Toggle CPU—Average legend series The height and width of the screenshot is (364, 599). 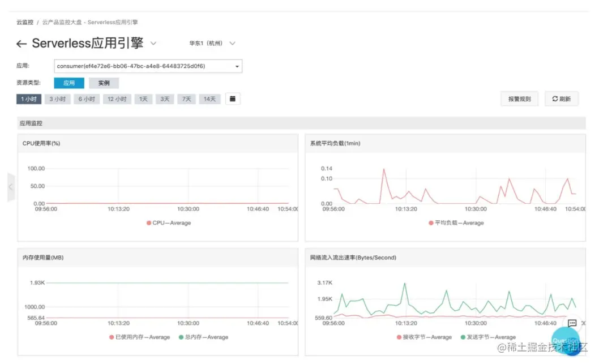[x=169, y=223]
